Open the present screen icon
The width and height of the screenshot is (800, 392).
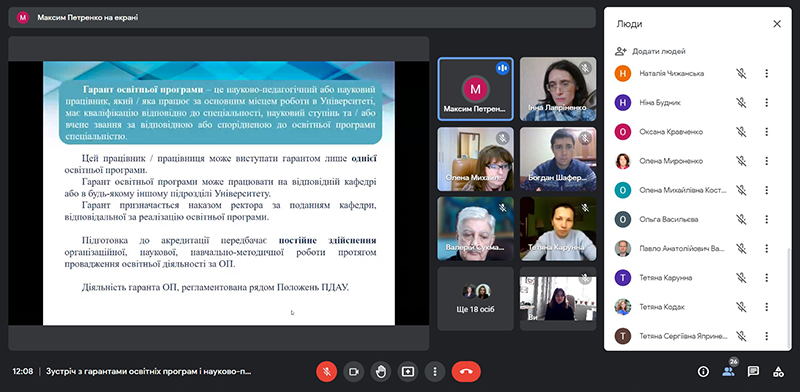pos(408,372)
